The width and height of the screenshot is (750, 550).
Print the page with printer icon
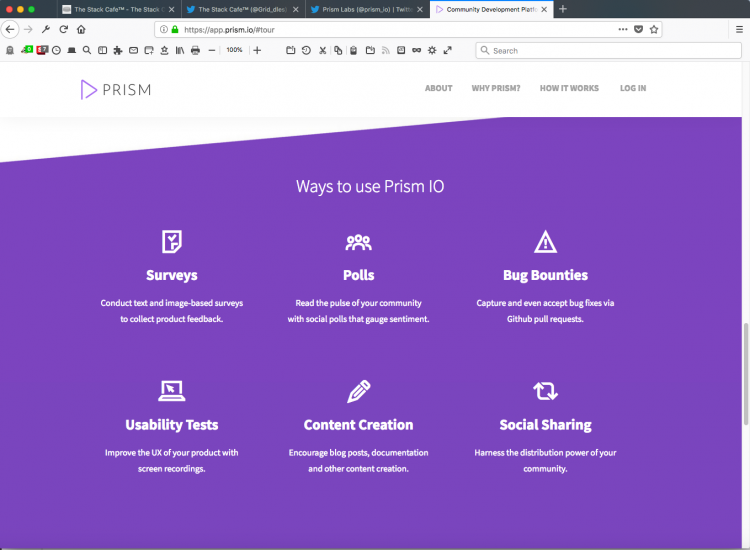tap(195, 50)
